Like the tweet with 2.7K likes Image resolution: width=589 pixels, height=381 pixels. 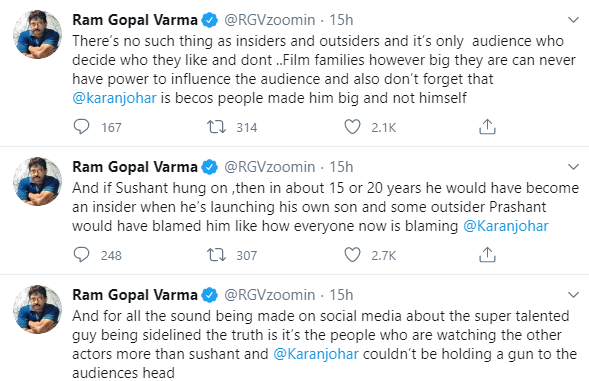pyautogui.click(x=352, y=255)
